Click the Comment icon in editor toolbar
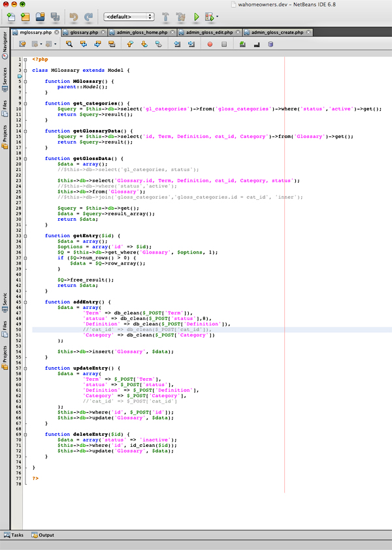 click(257, 44)
